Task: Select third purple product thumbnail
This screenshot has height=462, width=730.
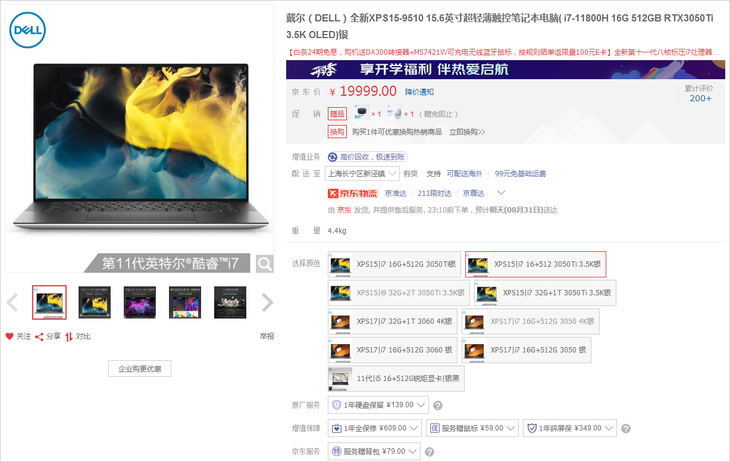Action: [140, 302]
